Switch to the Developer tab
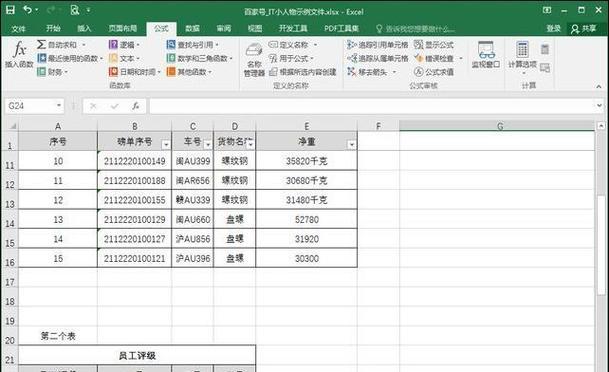 293,28
